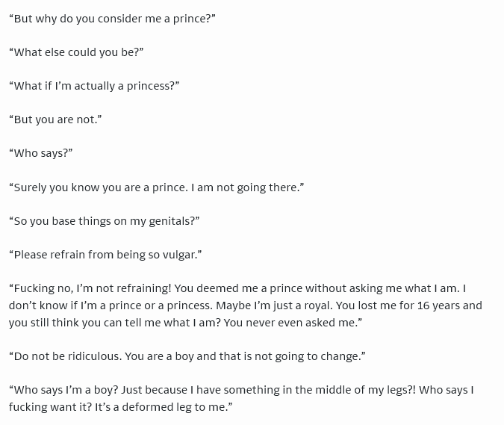The width and height of the screenshot is (504, 425).
Task: Click the sentence "Surely you know you are a prince."
Action: pos(99,187)
